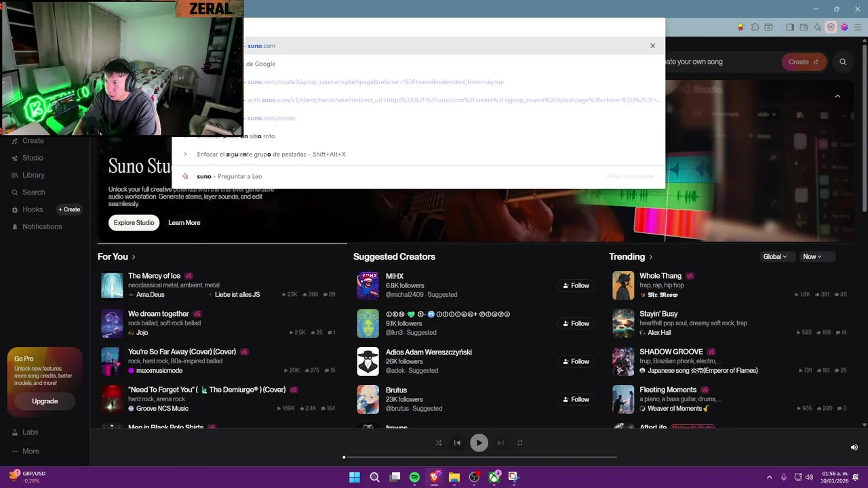Open Spotify from the taskbar
This screenshot has width=868, height=488.
(x=414, y=477)
